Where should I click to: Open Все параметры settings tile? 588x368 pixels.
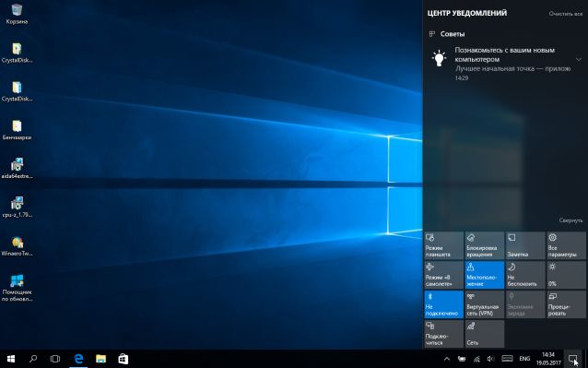[566, 245]
